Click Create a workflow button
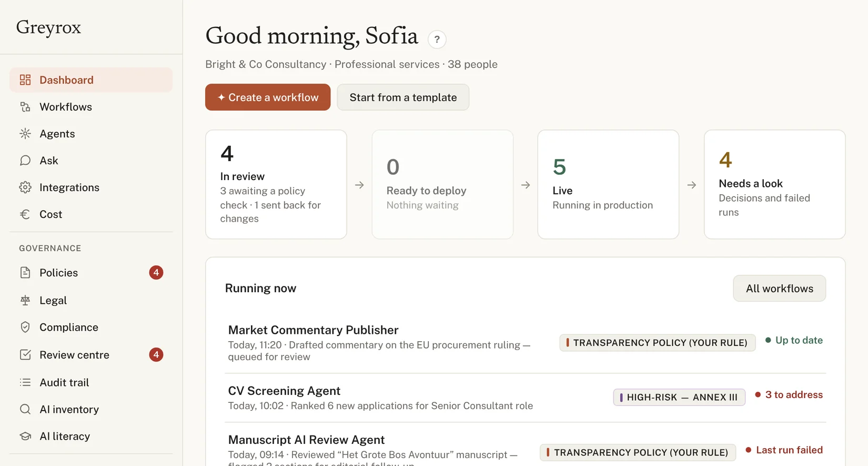Viewport: 868px width, 466px height. click(268, 97)
